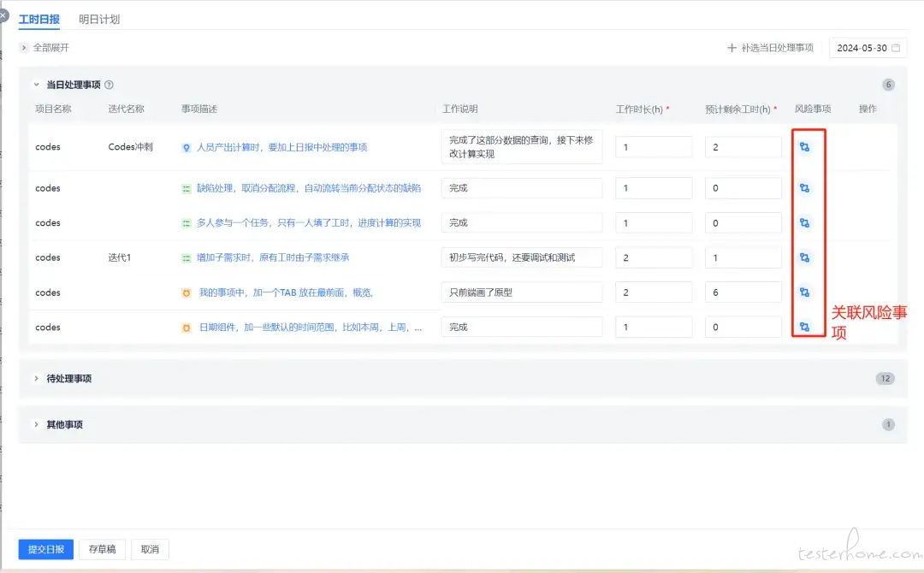
Task: Click orange icon beside 我的事项中 item
Action: (187, 292)
